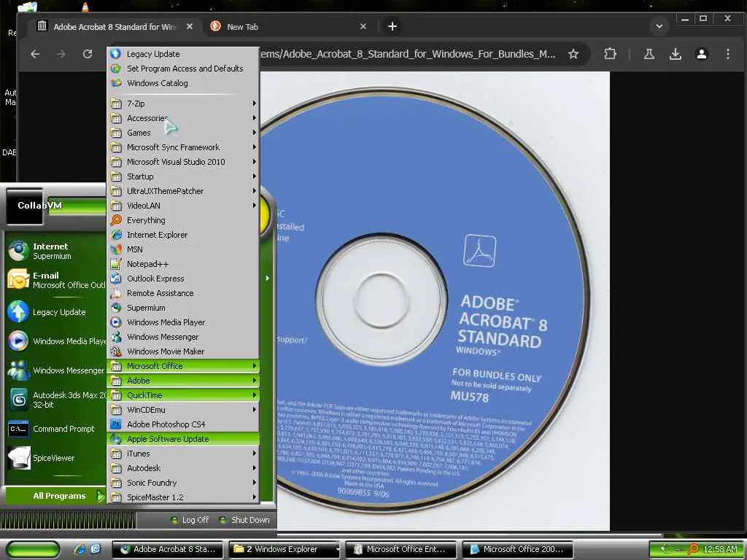The width and height of the screenshot is (747, 560).
Task: Click Log Off button
Action: 190,520
